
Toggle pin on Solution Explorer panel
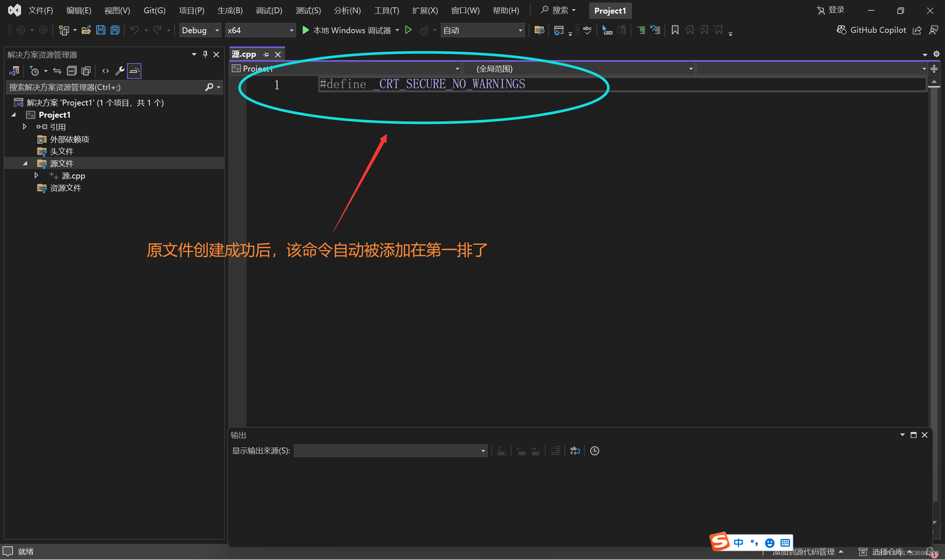[205, 54]
